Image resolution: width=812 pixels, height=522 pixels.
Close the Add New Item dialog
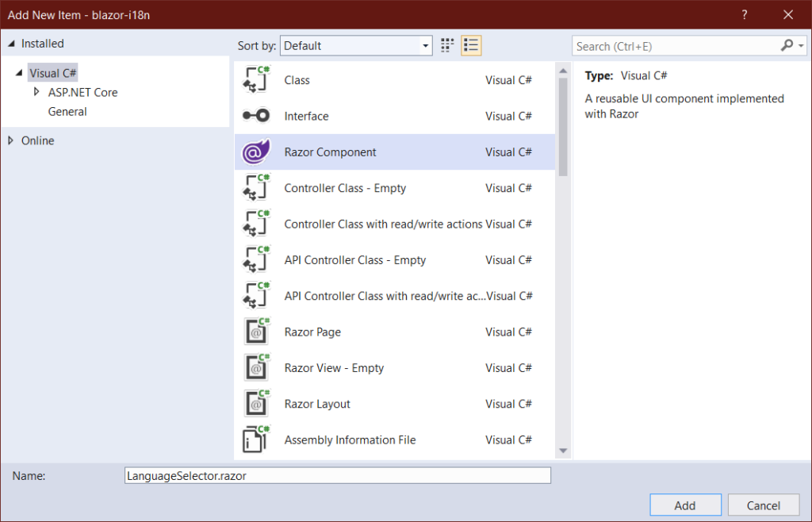(x=788, y=14)
